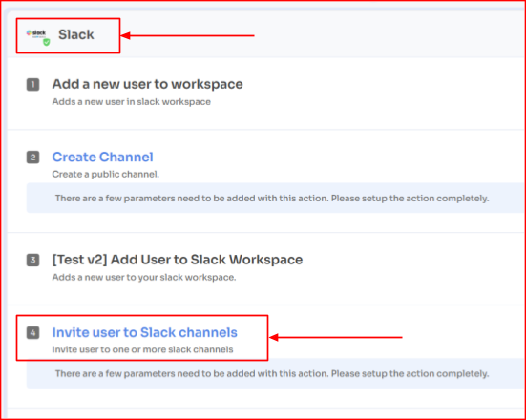Click 'Adds a new user to your slack workspace.' text
This screenshot has width=526, height=420.
[x=144, y=278]
